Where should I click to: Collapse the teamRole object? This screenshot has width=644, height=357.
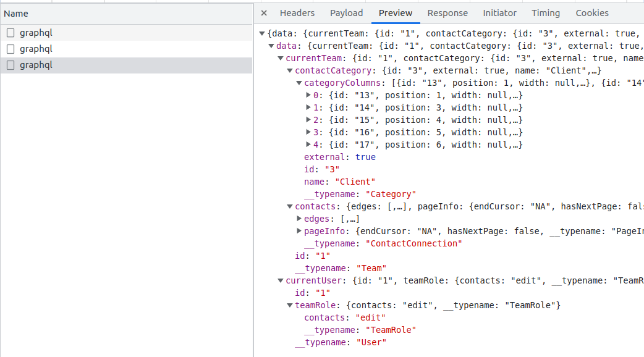(x=290, y=305)
